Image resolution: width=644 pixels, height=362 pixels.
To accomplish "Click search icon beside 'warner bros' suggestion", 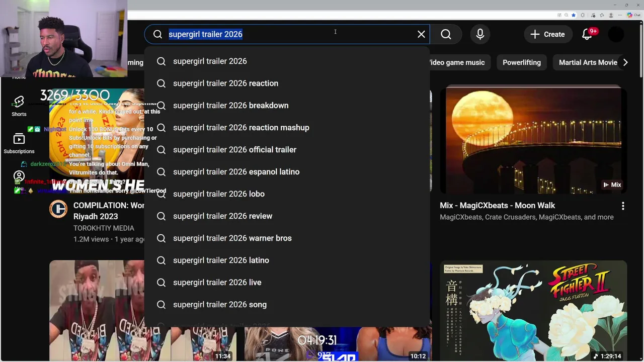I will 161,238.
